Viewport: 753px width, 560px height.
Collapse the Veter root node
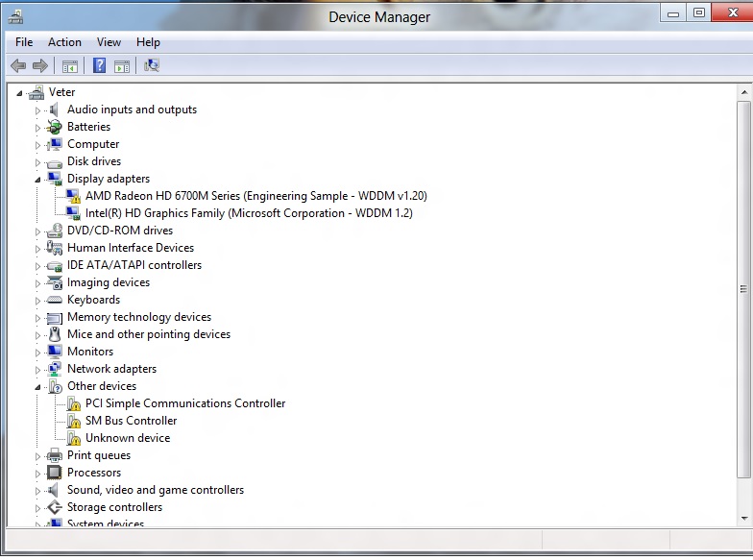19,92
